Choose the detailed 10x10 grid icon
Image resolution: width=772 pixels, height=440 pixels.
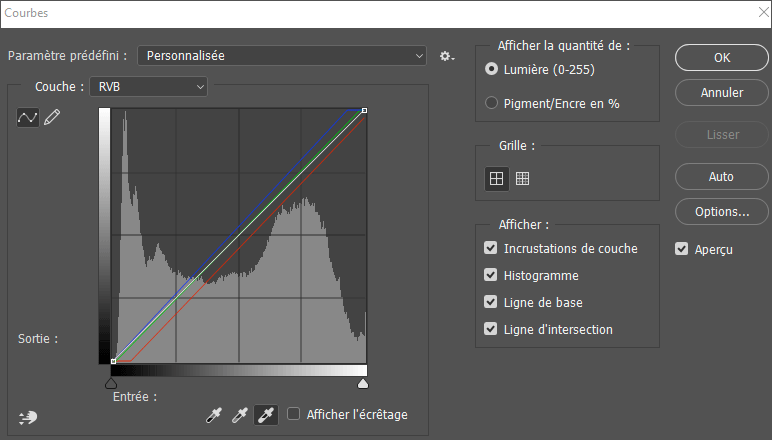522,178
